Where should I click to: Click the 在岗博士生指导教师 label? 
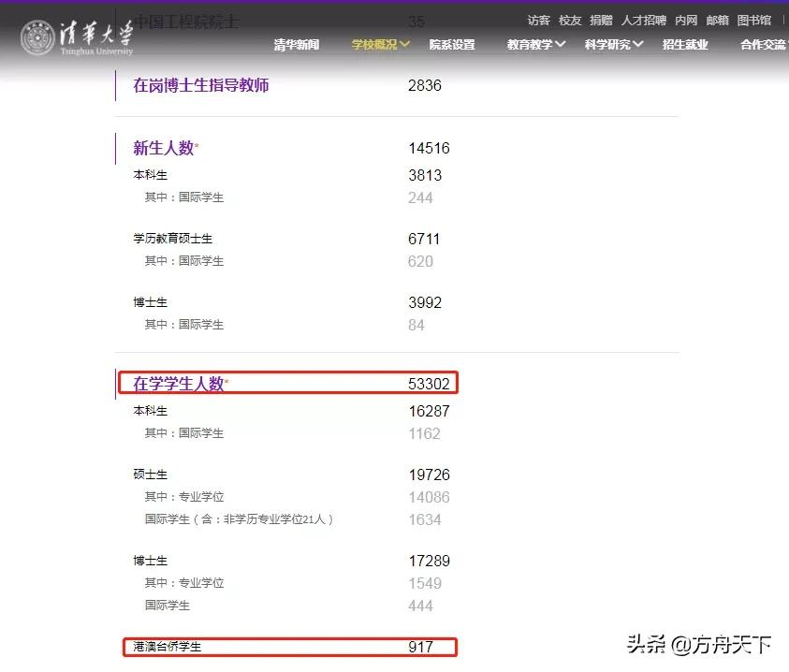click(203, 85)
